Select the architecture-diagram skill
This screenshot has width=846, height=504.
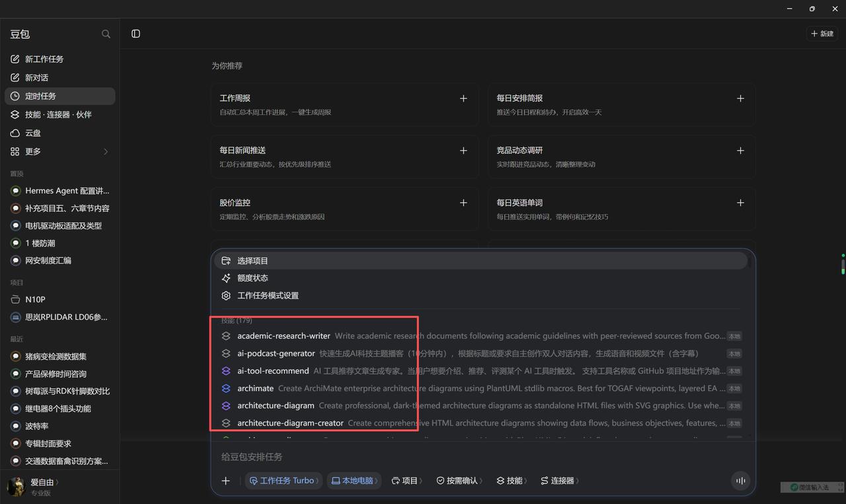point(481,406)
